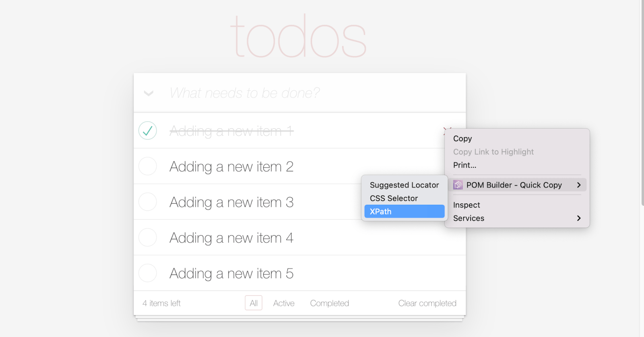The image size is (644, 337).
Task: Filter the list to Completed todos
Action: pos(329,303)
